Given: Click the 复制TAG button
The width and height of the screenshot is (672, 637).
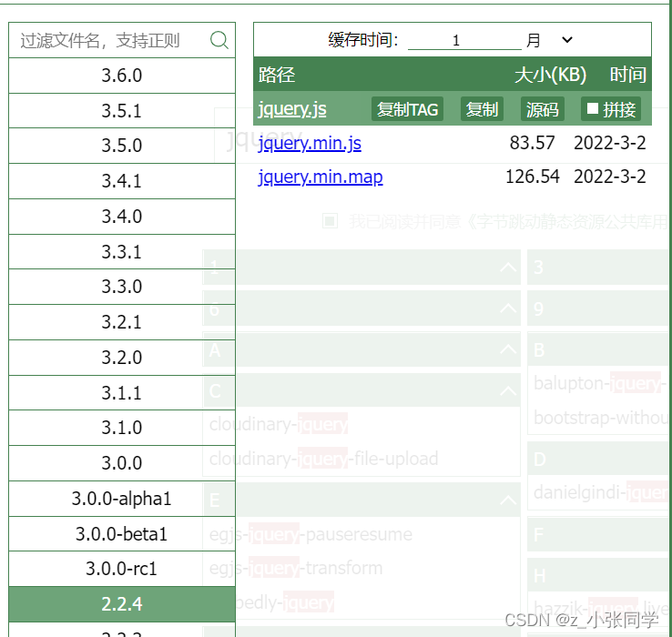Looking at the screenshot, I should click(x=407, y=109).
